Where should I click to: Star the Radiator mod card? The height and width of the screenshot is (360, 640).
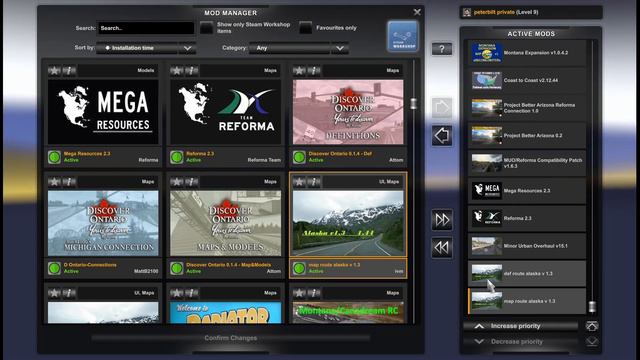[x=177, y=293]
